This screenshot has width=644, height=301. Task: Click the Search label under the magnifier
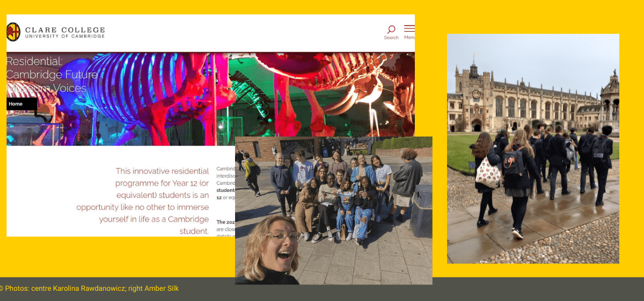pyautogui.click(x=391, y=38)
